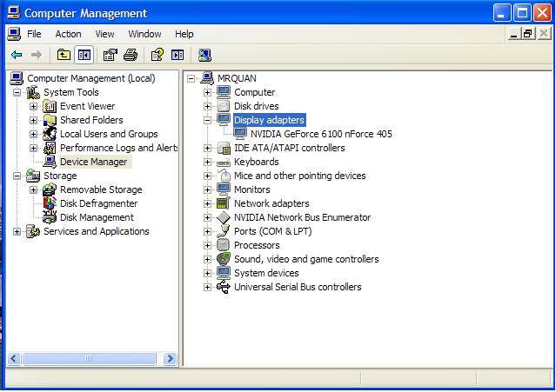Open the Window menu
Viewport: 556px width, 392px height.
tap(144, 34)
